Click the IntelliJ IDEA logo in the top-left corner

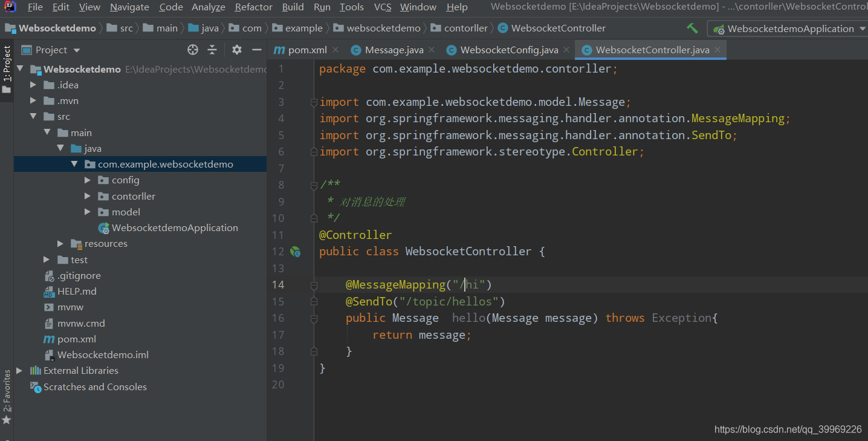pos(10,7)
